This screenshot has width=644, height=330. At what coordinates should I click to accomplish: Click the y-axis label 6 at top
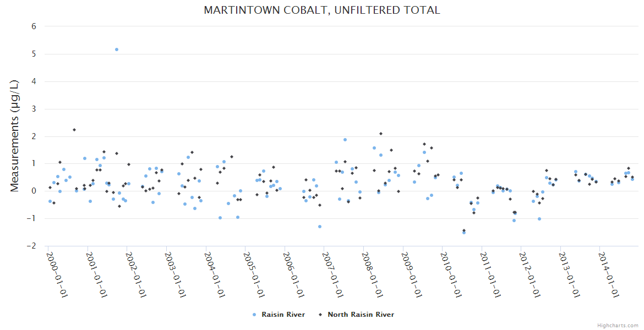coord(34,26)
